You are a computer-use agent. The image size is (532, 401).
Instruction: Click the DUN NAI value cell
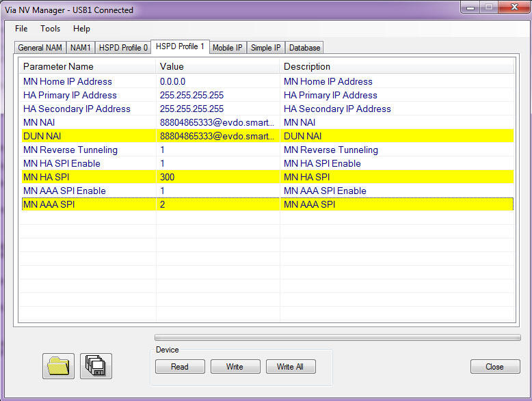tap(217, 136)
